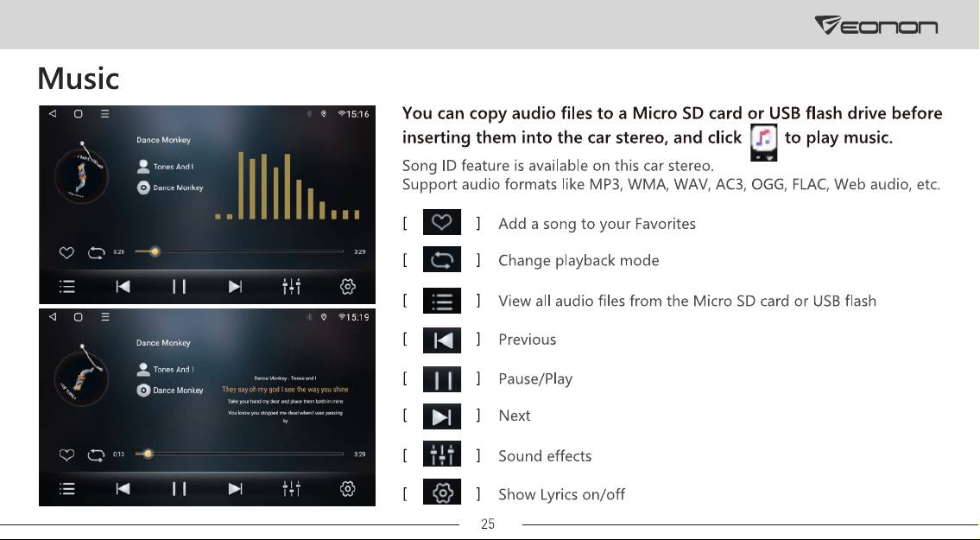
Task: Tap Android home circle in top player
Action: coord(78,114)
